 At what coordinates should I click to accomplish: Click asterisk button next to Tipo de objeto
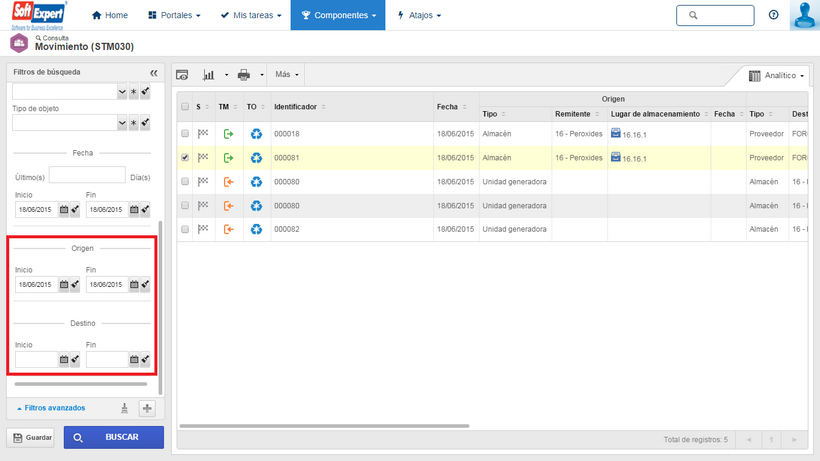click(x=134, y=123)
